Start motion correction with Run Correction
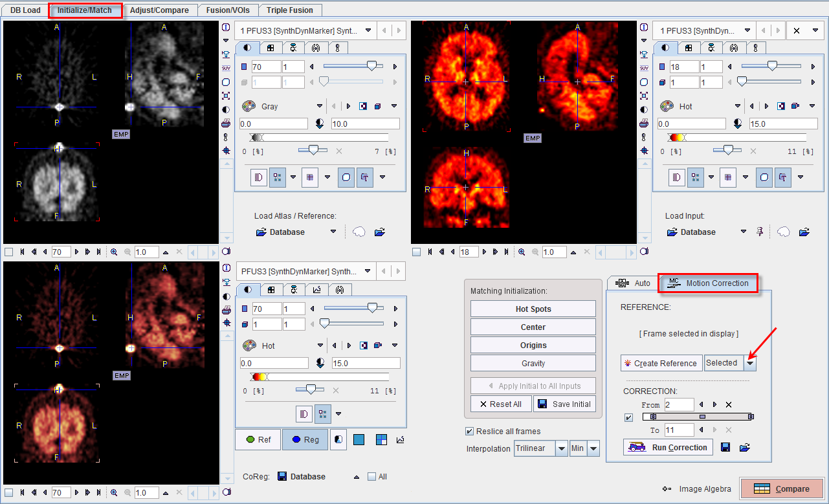Viewport: 829px width, 504px height. tap(669, 447)
